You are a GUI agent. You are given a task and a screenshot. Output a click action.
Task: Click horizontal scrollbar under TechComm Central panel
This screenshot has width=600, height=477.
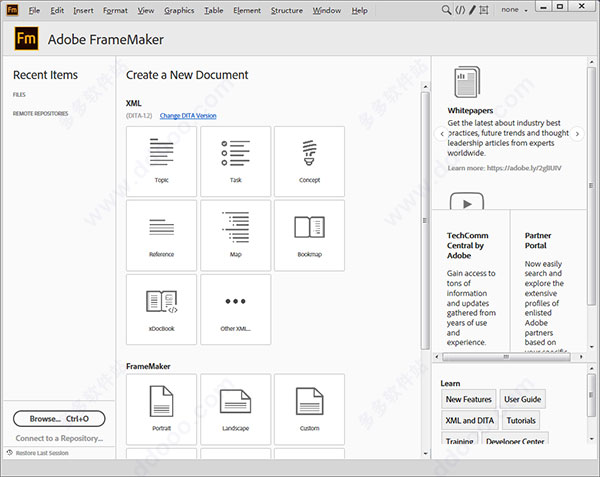click(506, 357)
